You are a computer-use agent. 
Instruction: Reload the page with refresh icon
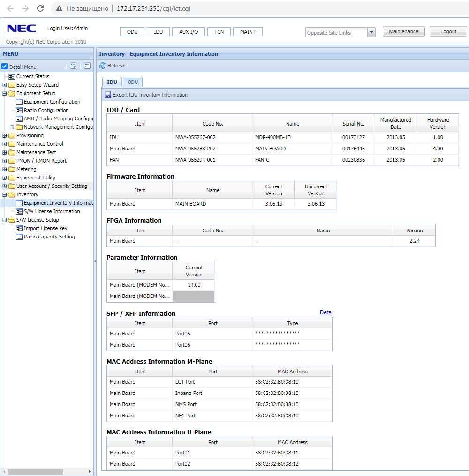(40, 8)
